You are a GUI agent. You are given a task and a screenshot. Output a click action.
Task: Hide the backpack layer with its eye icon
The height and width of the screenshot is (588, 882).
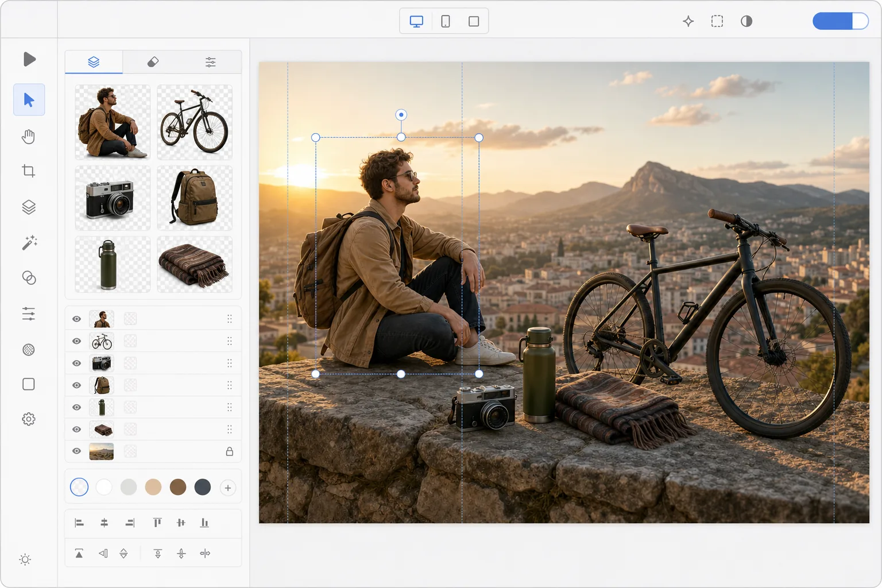pyautogui.click(x=76, y=385)
